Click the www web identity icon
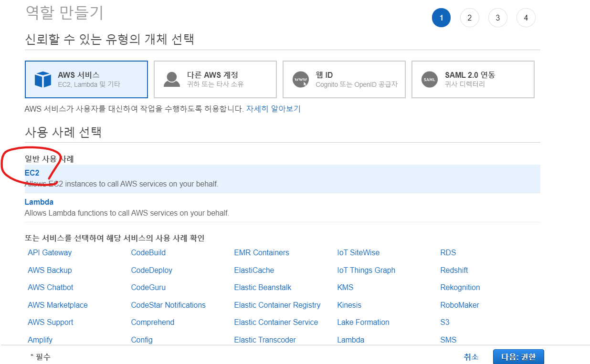Screen dimensions: 590x364 click(301, 80)
